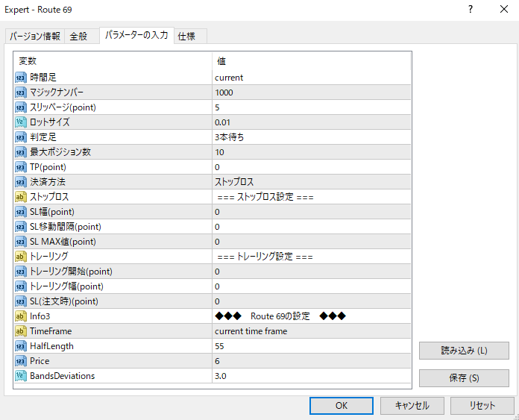The height and width of the screenshot is (420, 519).
Task: Click the string icon beside トレーリング
Action: tap(21, 257)
